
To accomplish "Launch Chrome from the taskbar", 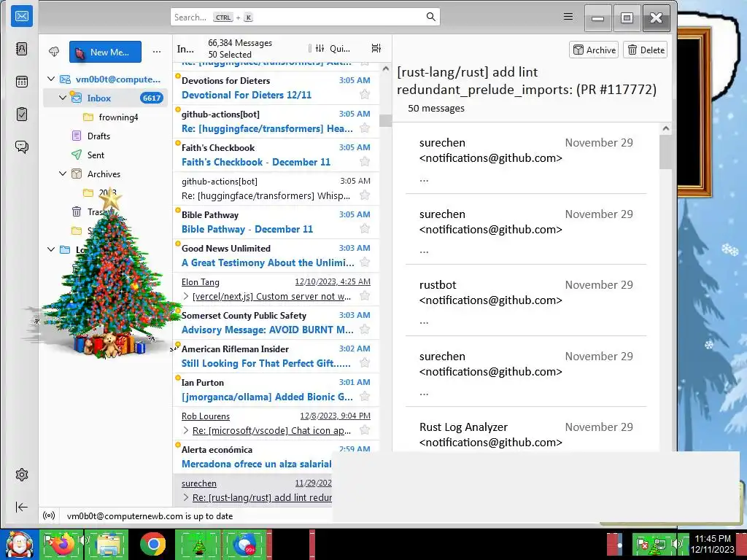I will 152,545.
